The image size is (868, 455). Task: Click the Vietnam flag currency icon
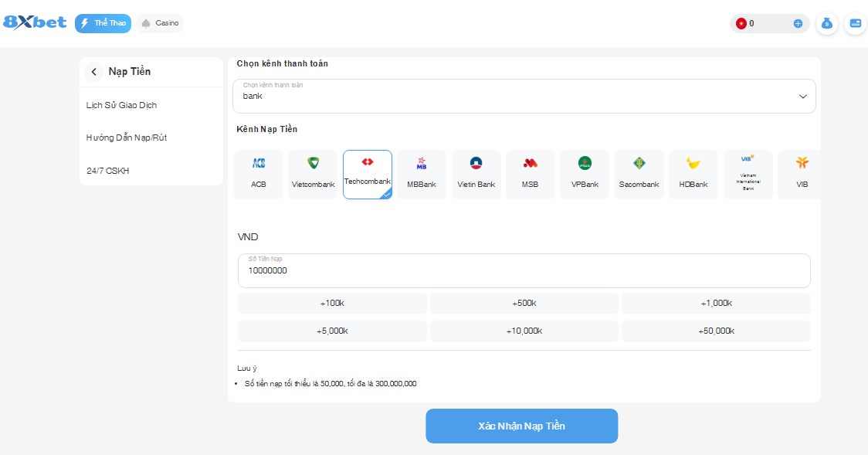[x=741, y=23]
